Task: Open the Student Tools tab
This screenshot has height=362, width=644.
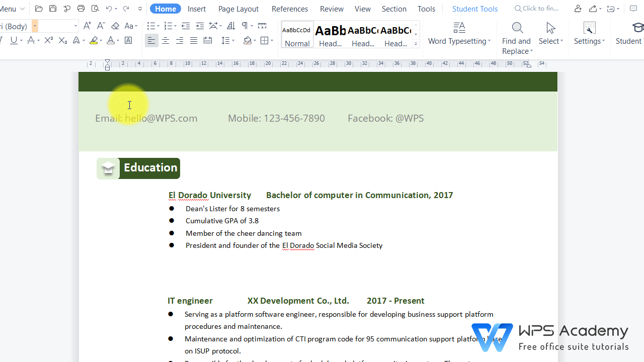Action: (x=475, y=9)
